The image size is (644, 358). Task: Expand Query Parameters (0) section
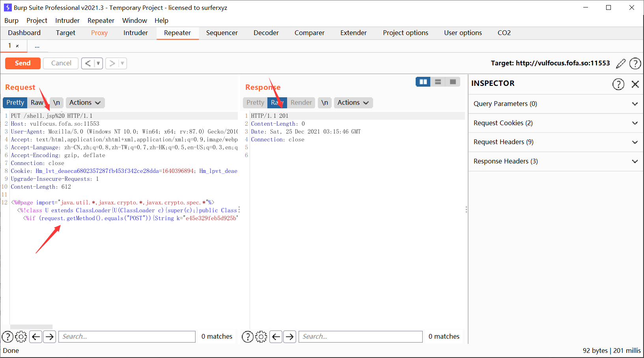556,104
